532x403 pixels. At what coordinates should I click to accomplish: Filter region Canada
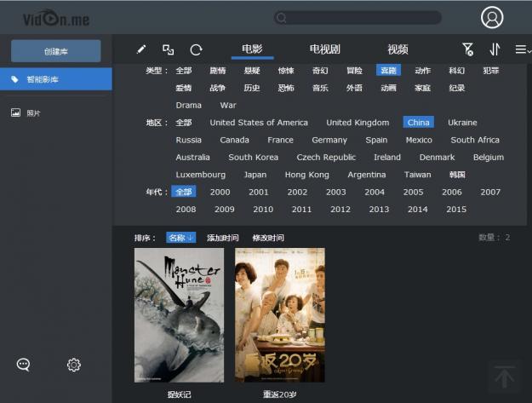(x=234, y=140)
